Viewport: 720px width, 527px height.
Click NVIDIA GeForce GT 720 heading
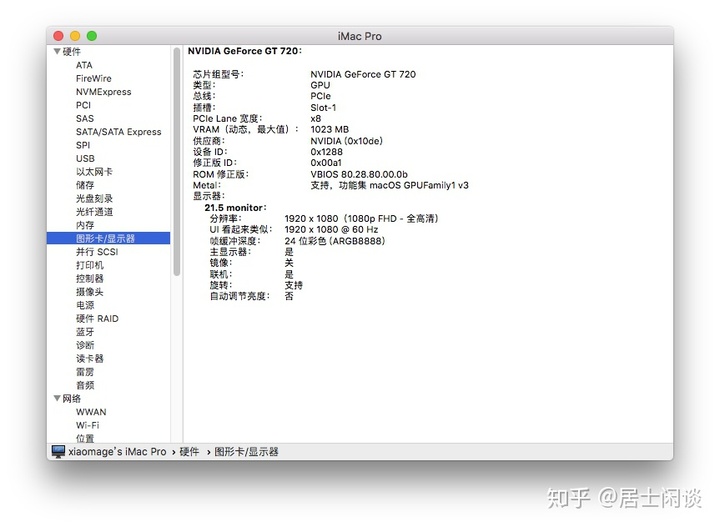tap(245, 51)
